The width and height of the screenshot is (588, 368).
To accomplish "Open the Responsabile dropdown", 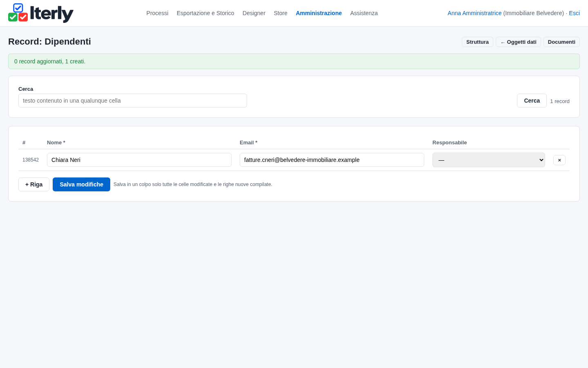I will click(489, 160).
